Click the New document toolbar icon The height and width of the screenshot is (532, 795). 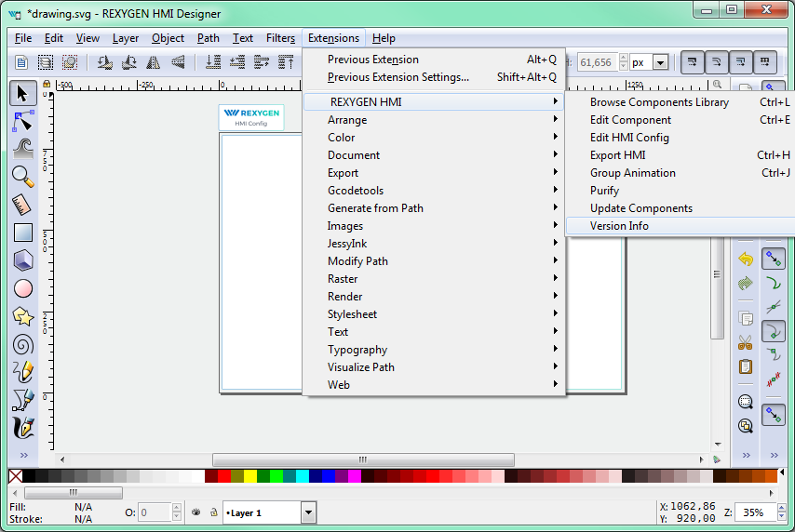(21, 63)
